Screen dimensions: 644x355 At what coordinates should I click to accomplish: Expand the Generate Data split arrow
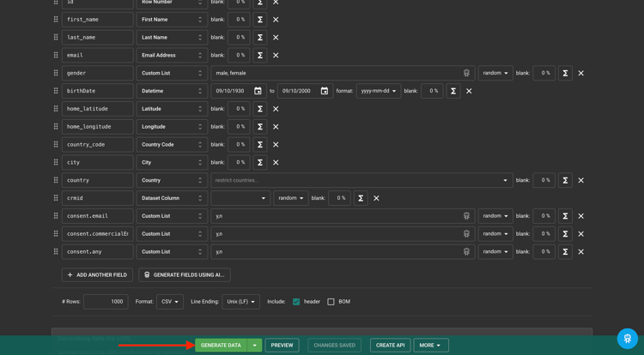255,346
